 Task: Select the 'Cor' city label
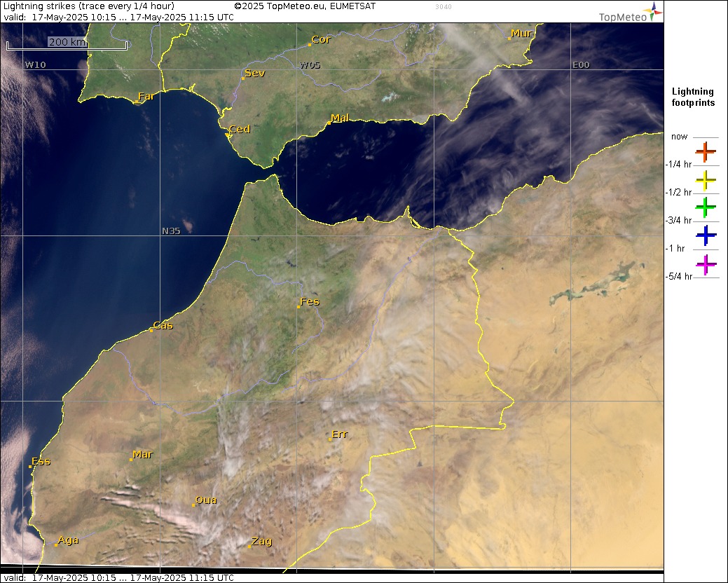click(x=321, y=39)
